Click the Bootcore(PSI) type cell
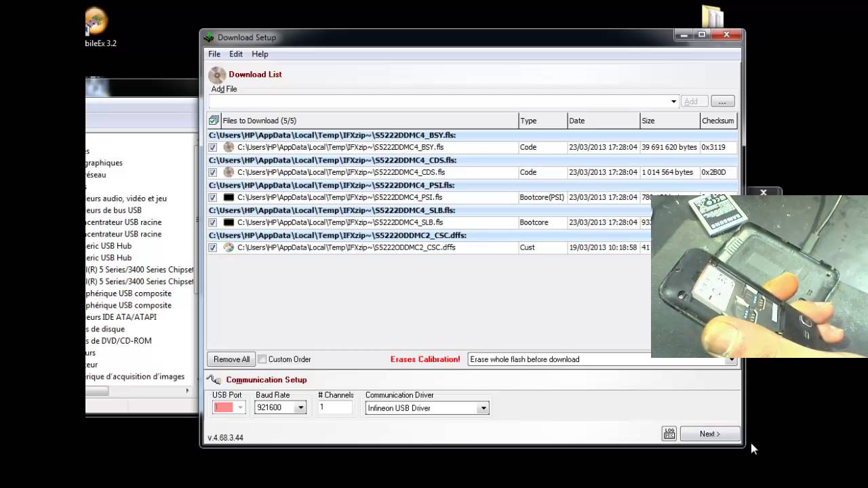Image resolution: width=868 pixels, height=488 pixels. [x=542, y=197]
